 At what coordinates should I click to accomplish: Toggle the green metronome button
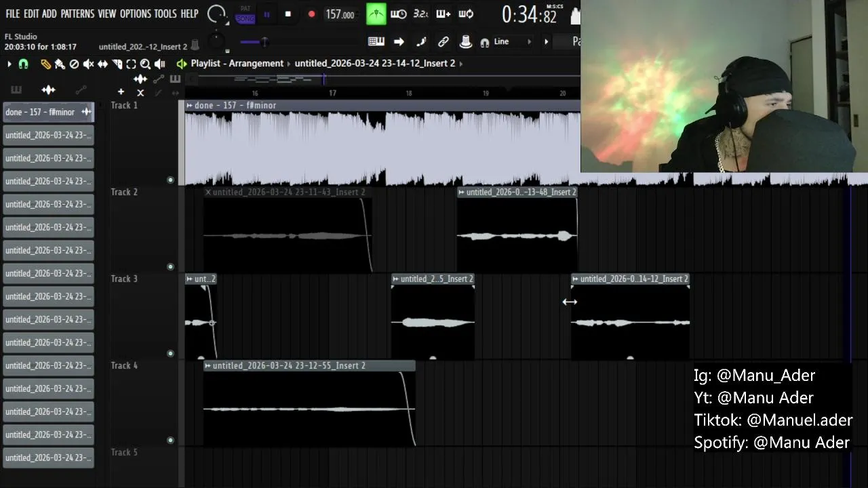coord(376,14)
